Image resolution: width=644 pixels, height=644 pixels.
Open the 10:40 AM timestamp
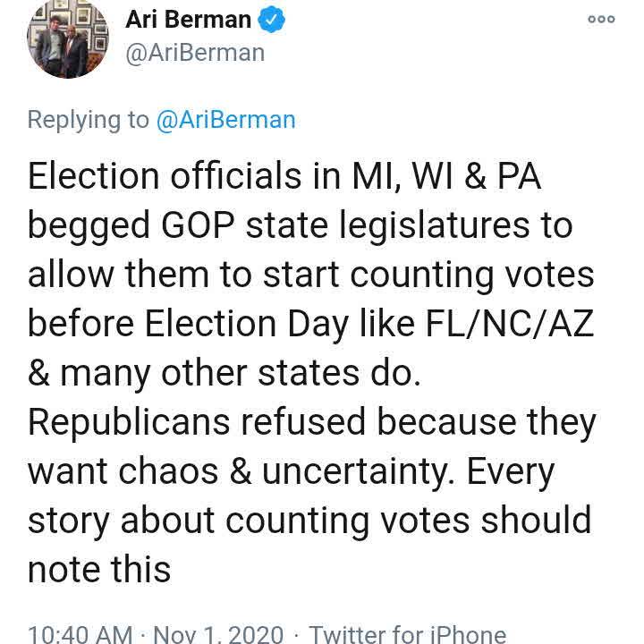pyautogui.click(x=80, y=634)
